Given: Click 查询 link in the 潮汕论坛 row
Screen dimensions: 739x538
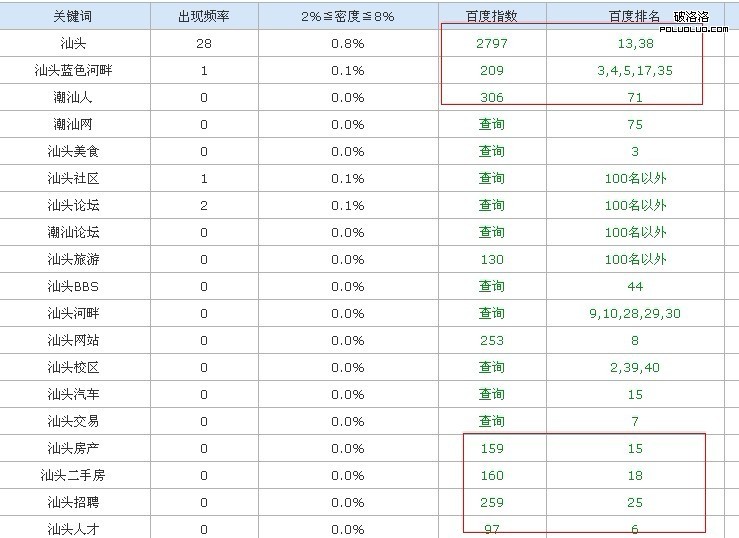Looking at the screenshot, I should (491, 233).
